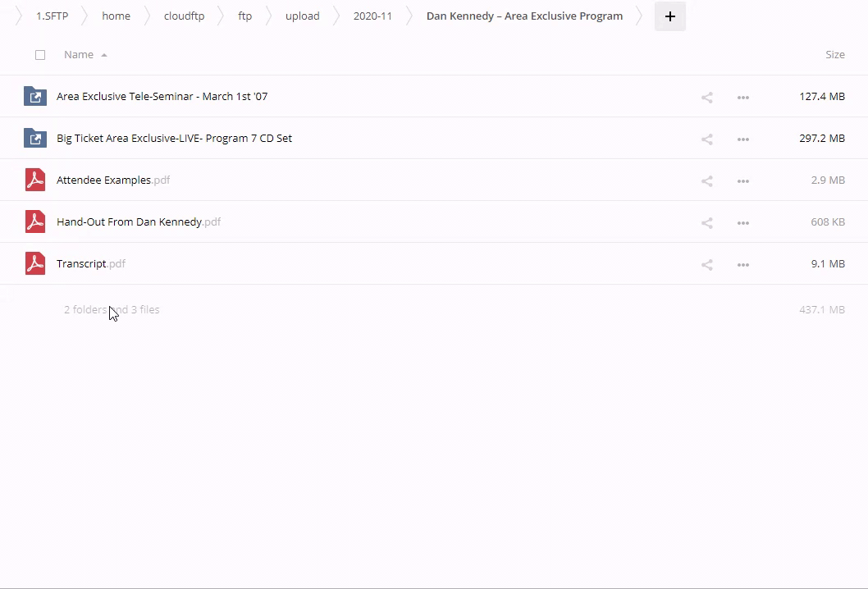Go to the upload breadcrumb folder
The height and width of the screenshot is (589, 868).
302,16
